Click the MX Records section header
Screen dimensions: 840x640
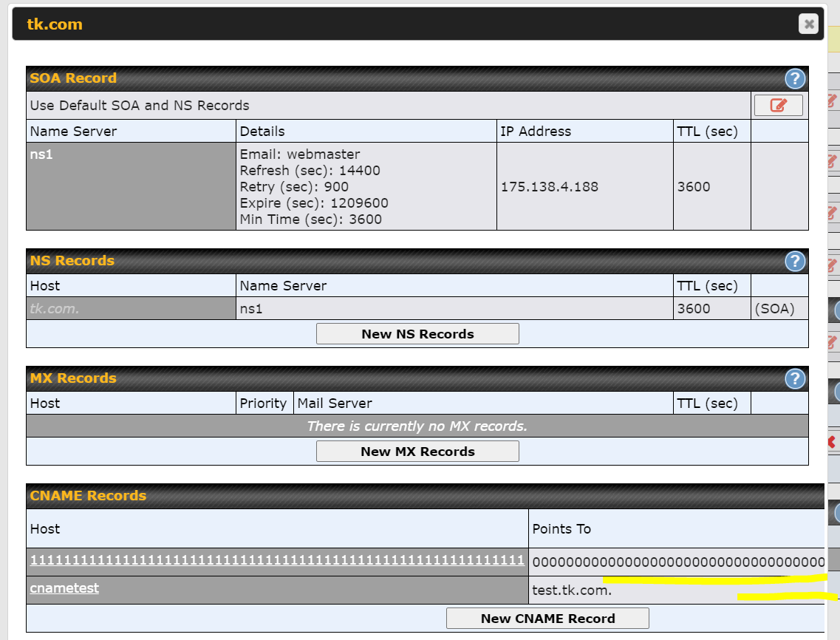click(x=73, y=378)
